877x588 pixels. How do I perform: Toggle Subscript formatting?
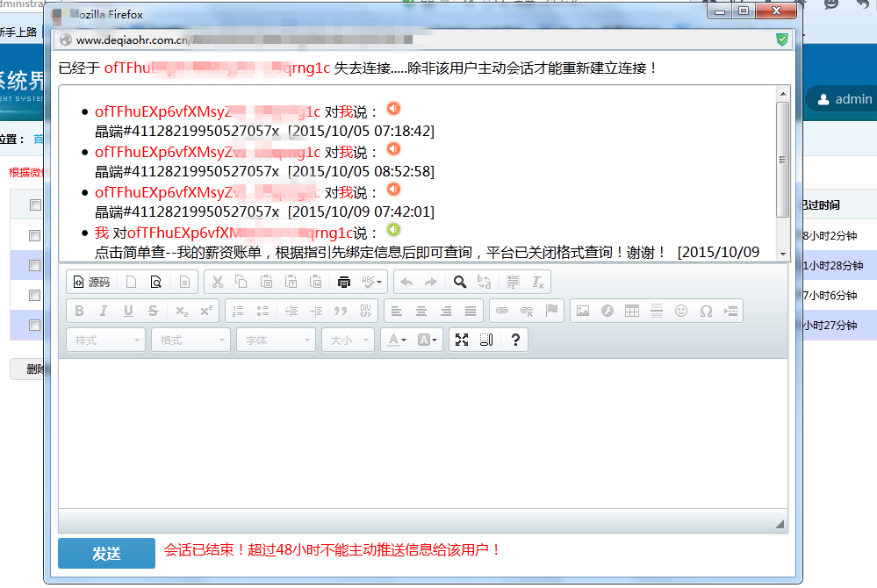[181, 312]
